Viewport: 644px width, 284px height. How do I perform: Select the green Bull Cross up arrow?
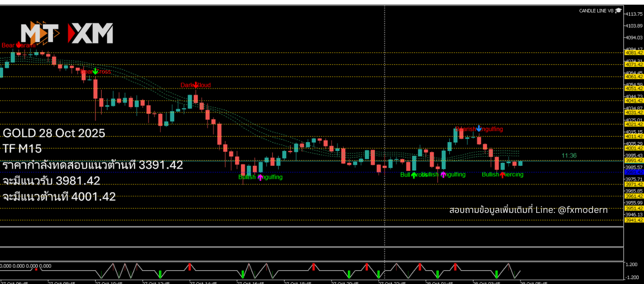413,175
